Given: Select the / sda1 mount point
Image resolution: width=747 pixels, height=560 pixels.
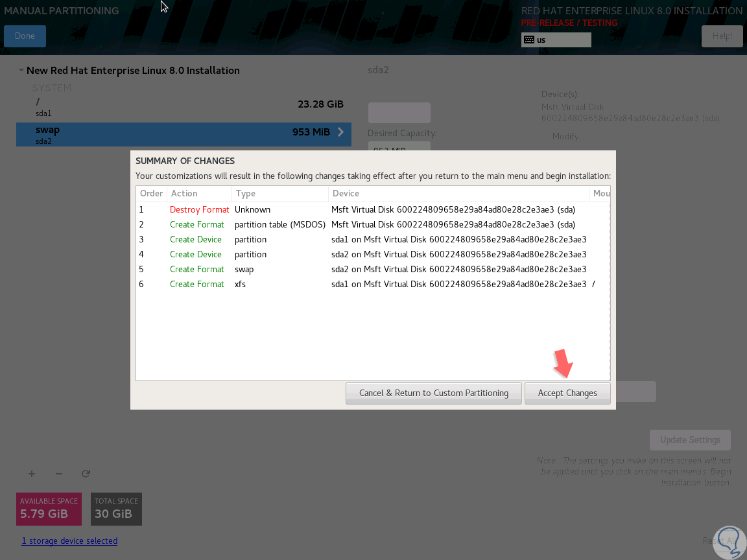Looking at the screenshot, I should pos(184,108).
